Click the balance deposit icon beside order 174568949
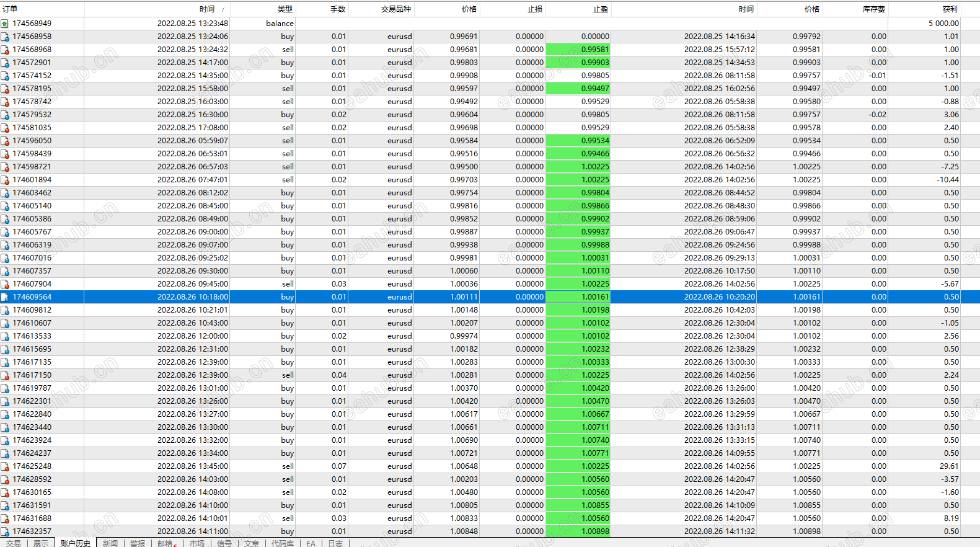The image size is (980, 547). coord(4,24)
